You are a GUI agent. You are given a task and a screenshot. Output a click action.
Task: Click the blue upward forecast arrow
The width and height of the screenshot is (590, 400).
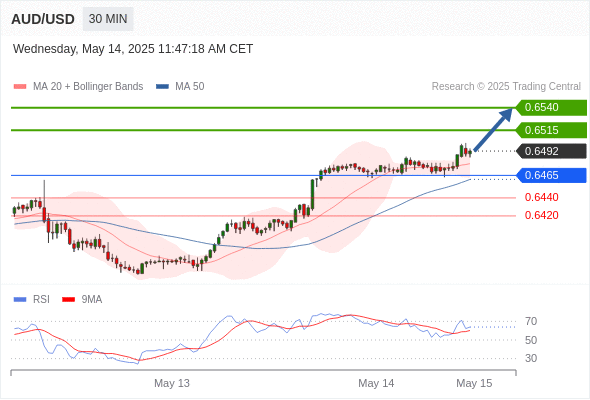point(493,129)
